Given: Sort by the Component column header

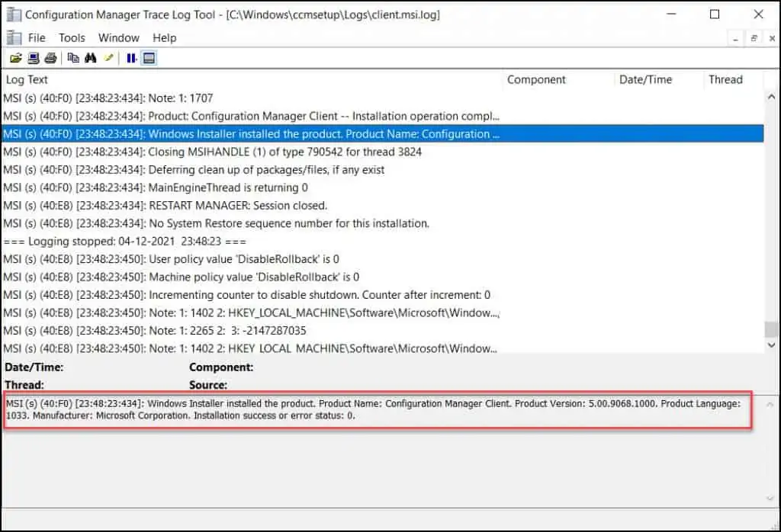Looking at the screenshot, I should [x=558, y=79].
